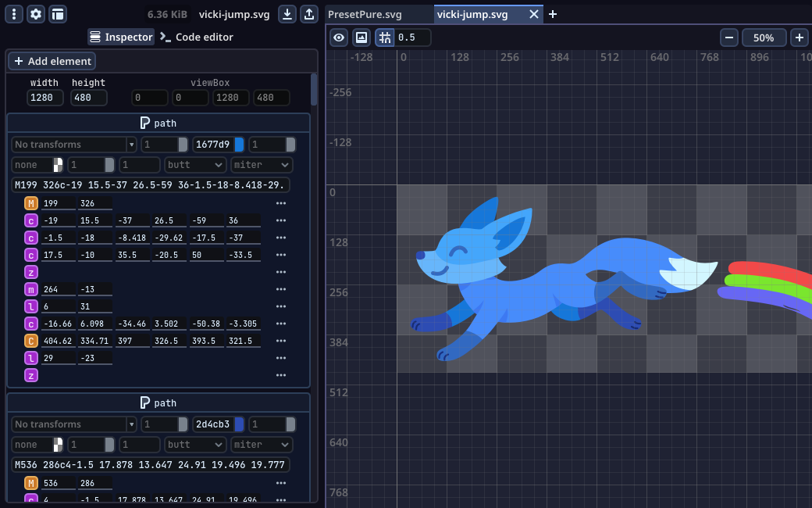The width and height of the screenshot is (812, 508).
Task: Click the orange M command icon at 536 286
Action: [31, 483]
